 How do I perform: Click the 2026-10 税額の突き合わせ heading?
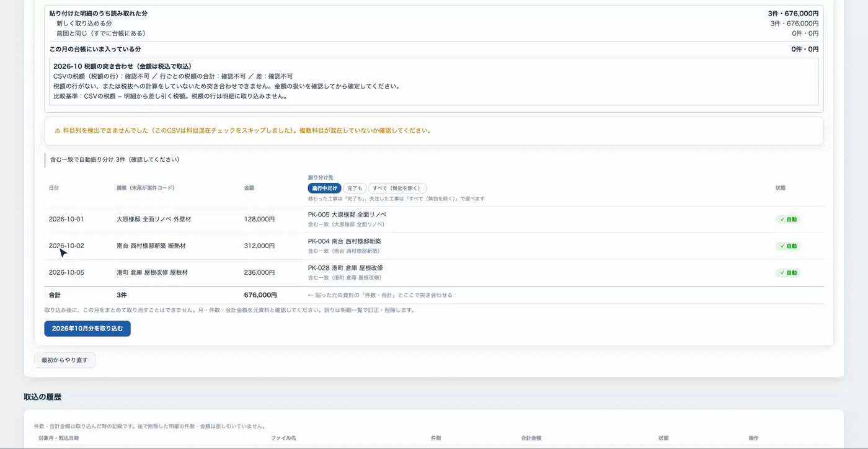coord(122,66)
